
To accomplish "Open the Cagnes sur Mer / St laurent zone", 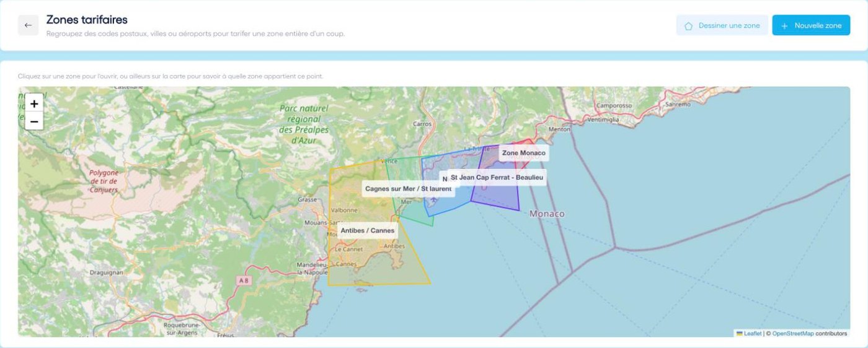I will pyautogui.click(x=409, y=188).
